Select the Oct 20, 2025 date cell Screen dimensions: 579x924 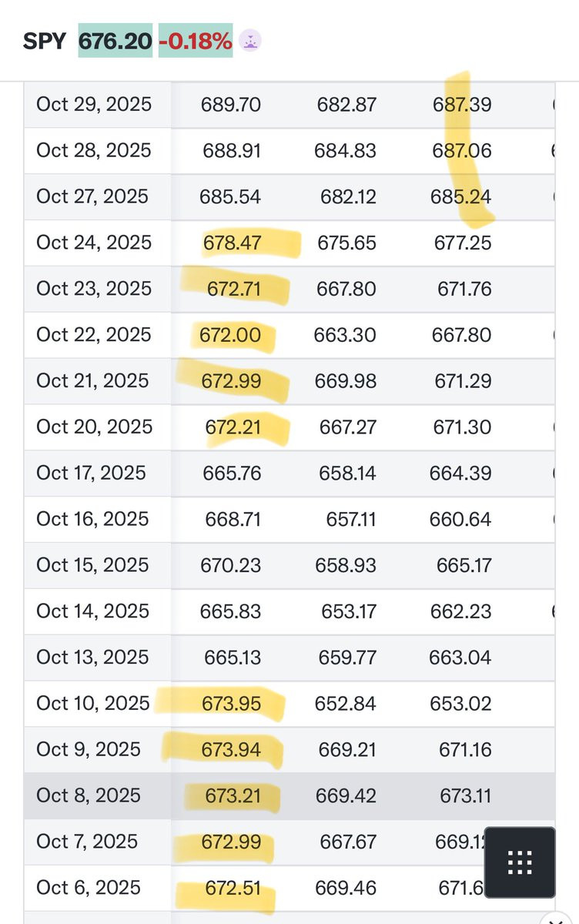94,427
